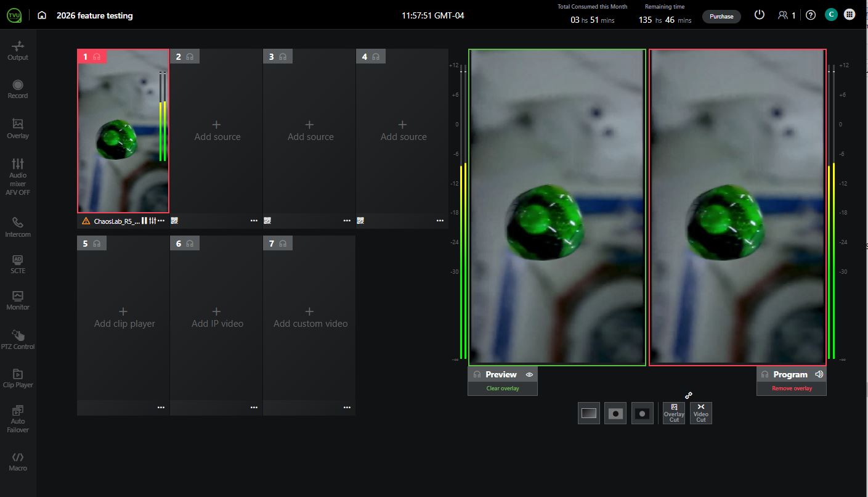Click the link icon above cut buttons
This screenshot has width=868, height=497.
(x=689, y=395)
